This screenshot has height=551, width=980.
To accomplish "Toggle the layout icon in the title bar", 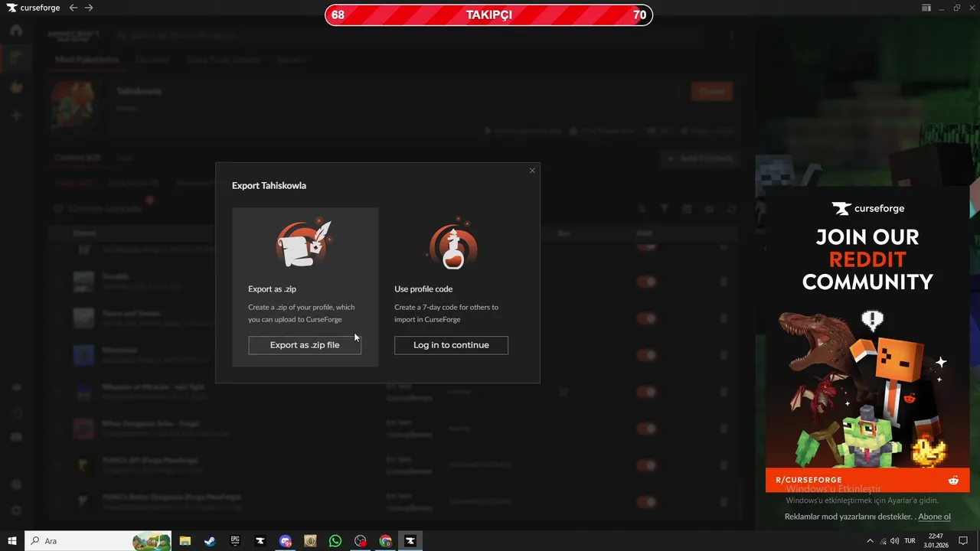I will pyautogui.click(x=926, y=8).
